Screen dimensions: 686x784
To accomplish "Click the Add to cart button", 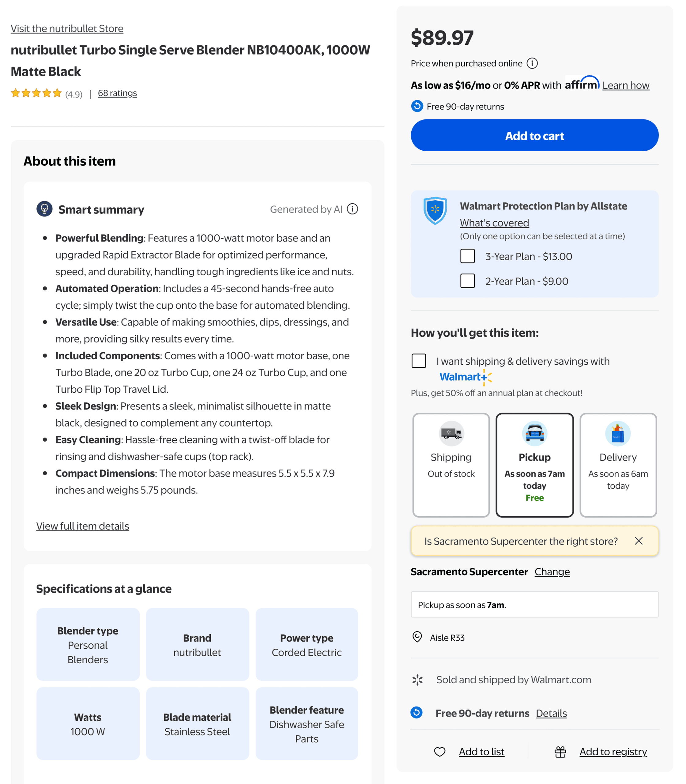I will tap(534, 135).
